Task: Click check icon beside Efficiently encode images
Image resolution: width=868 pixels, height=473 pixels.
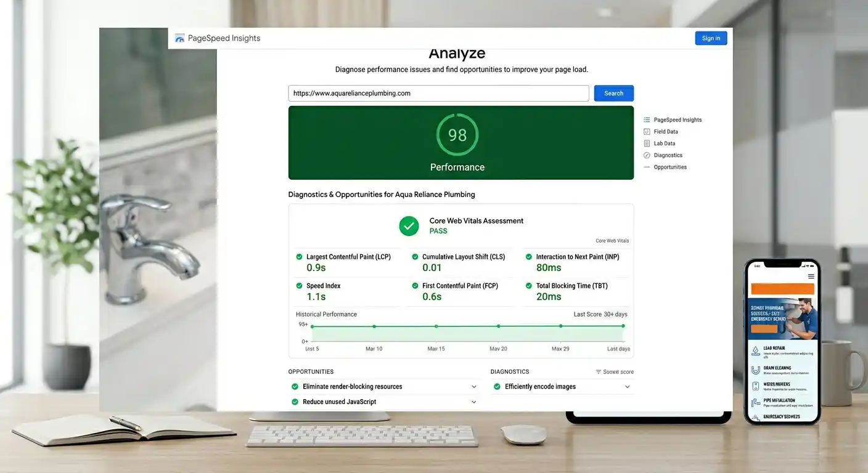Action: (x=497, y=387)
